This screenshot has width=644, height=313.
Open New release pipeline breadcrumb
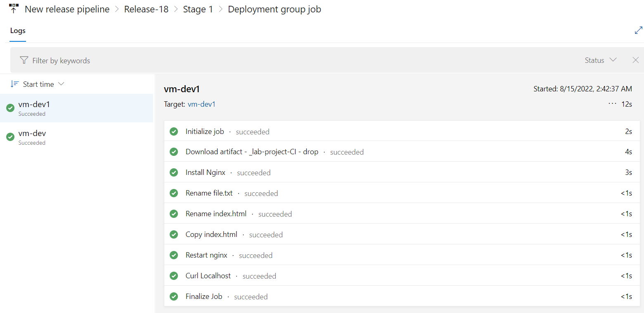(x=67, y=9)
